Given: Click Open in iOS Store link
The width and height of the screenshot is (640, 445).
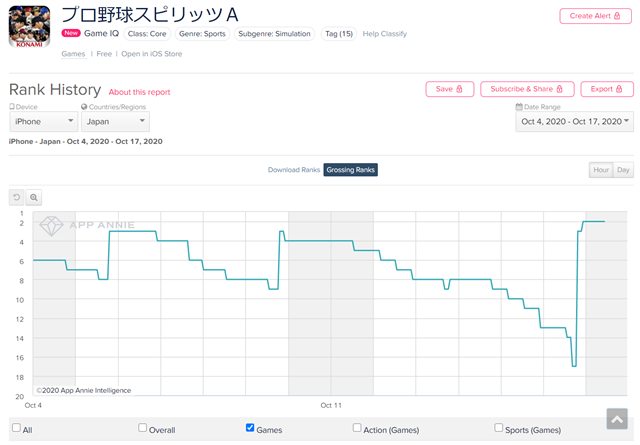Looking at the screenshot, I should [152, 54].
